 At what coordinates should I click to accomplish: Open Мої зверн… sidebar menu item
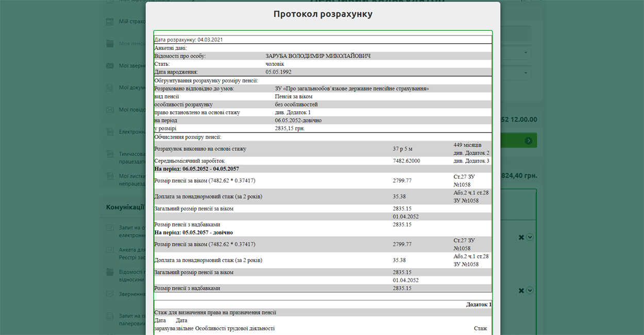point(132,65)
